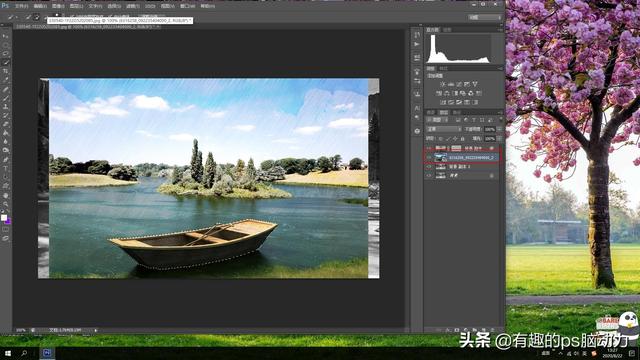Select the 6316258 layer thumbnail

[440, 157]
